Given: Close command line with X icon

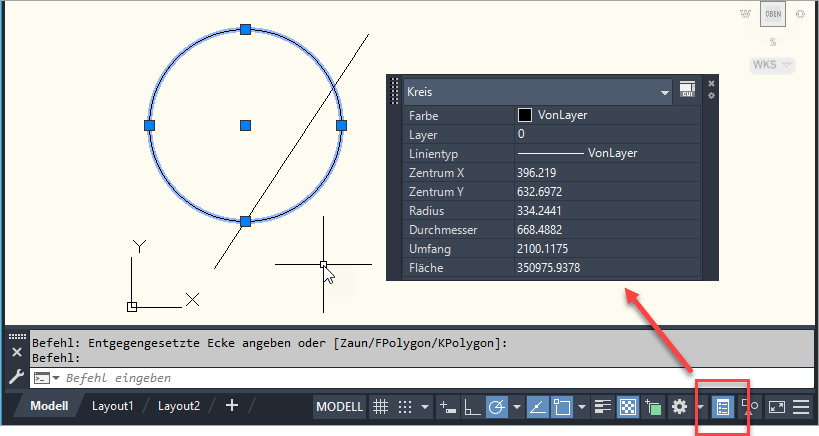Looking at the screenshot, I should click(x=17, y=352).
